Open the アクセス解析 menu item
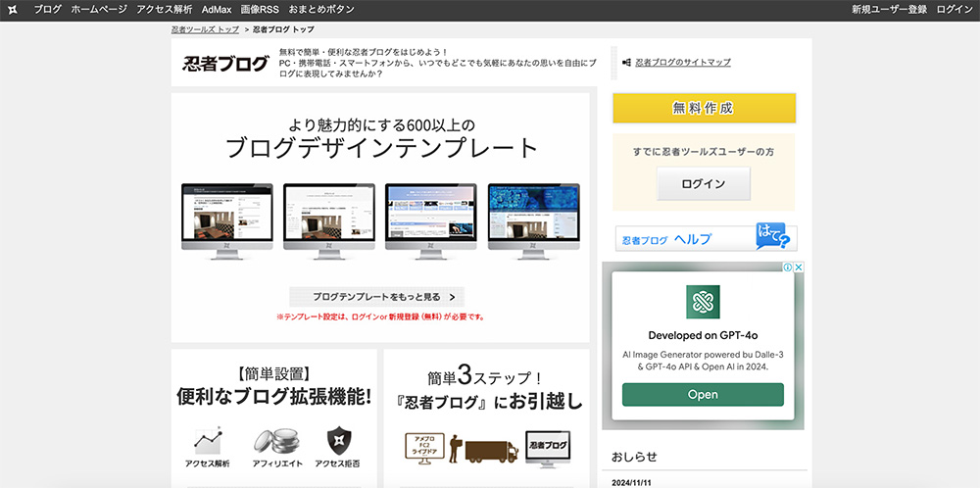Screen dimensions: 980x488 click(x=165, y=10)
